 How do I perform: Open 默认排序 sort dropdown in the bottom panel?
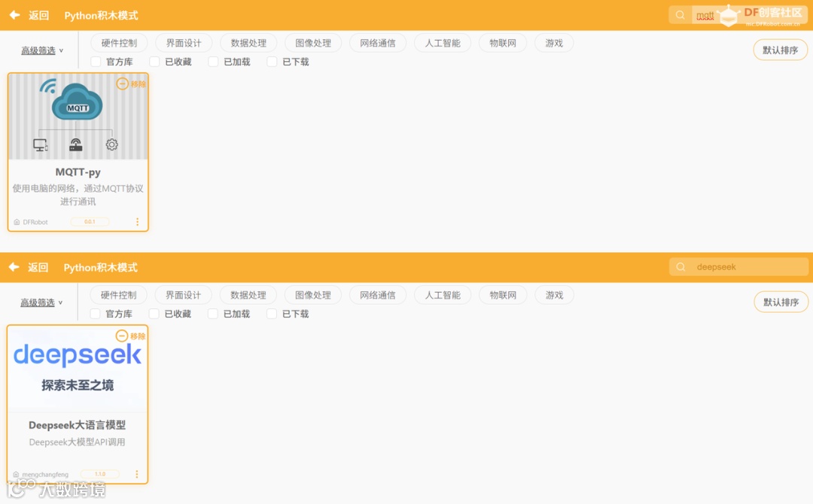[x=781, y=302]
